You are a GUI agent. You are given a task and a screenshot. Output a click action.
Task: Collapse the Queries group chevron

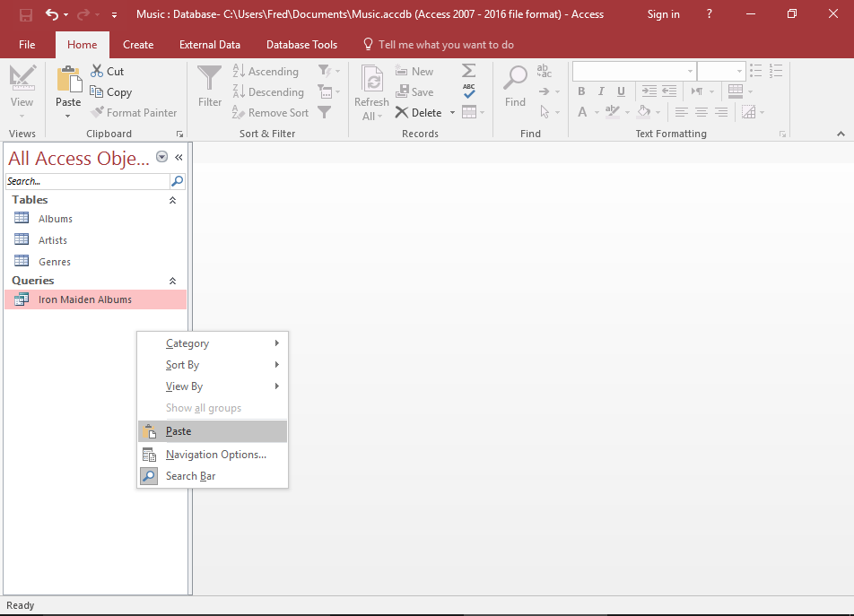tap(172, 281)
